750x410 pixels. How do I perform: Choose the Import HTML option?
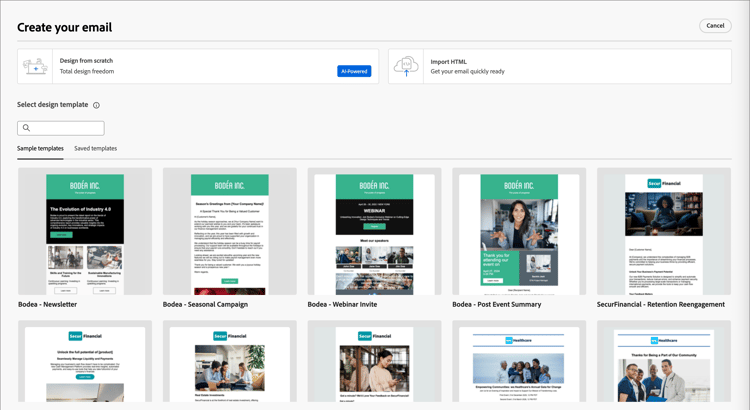560,66
